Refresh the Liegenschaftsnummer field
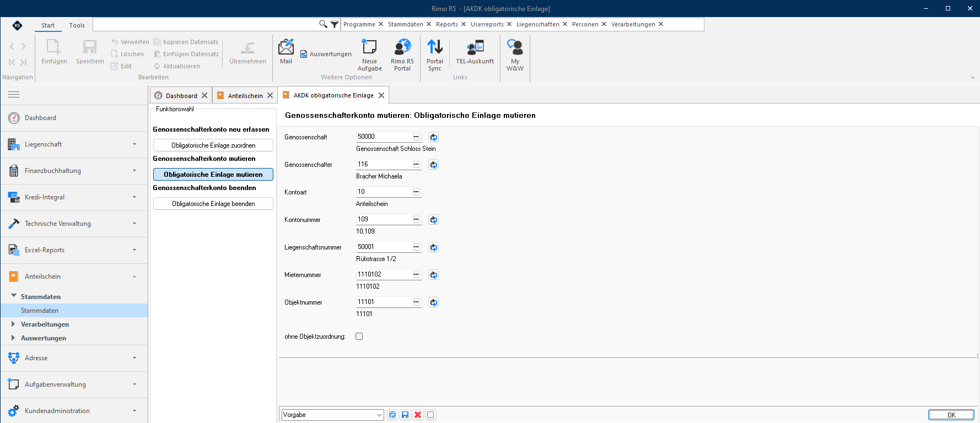This screenshot has height=423, width=980. click(x=434, y=247)
